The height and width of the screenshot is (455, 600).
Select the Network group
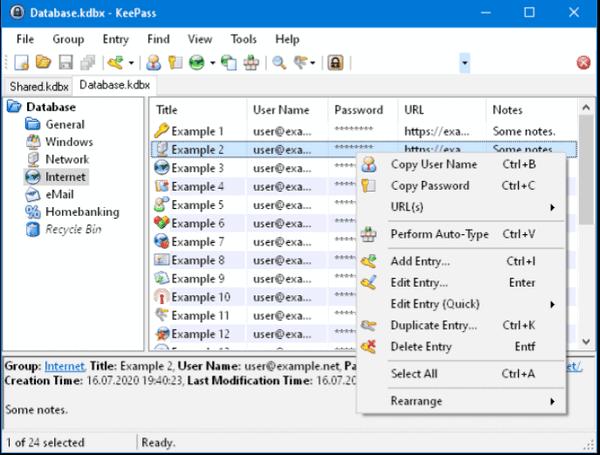67,159
